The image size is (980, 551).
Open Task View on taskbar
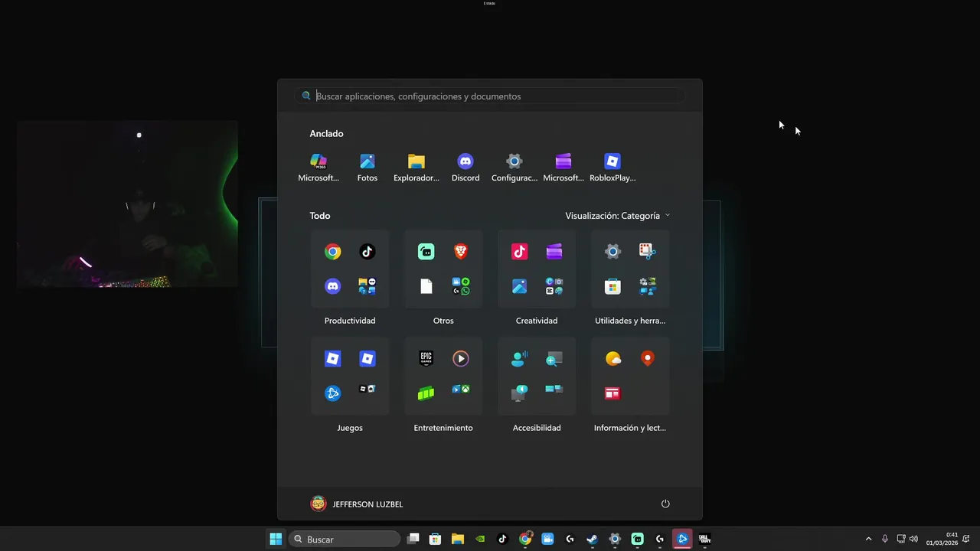(x=413, y=539)
